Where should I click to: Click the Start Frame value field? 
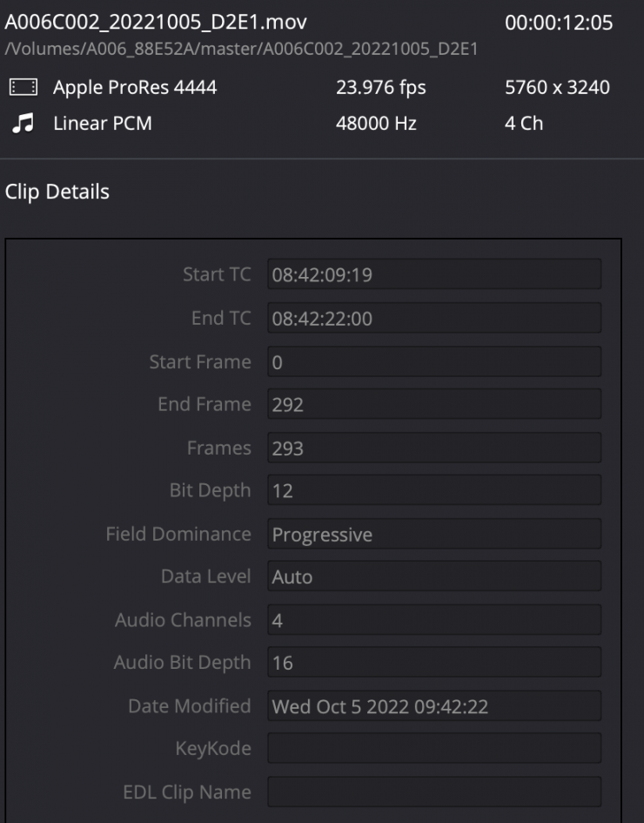click(433, 361)
